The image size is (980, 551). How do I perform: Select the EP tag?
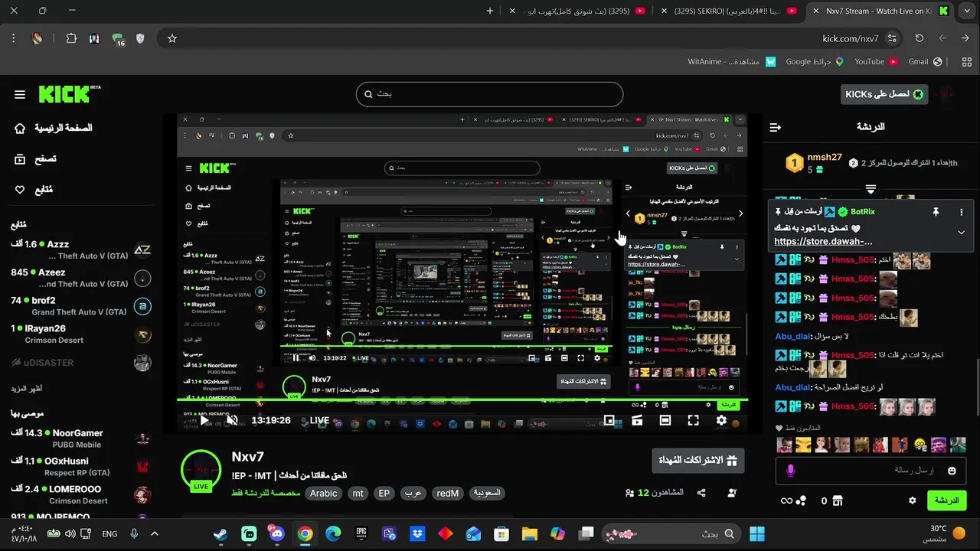384,494
